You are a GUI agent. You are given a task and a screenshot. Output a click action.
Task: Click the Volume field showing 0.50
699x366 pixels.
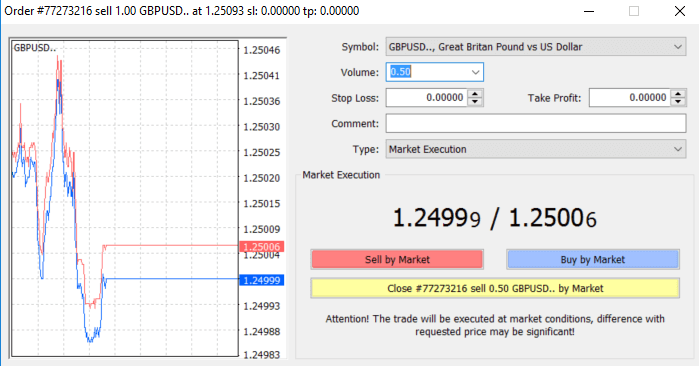pos(434,72)
